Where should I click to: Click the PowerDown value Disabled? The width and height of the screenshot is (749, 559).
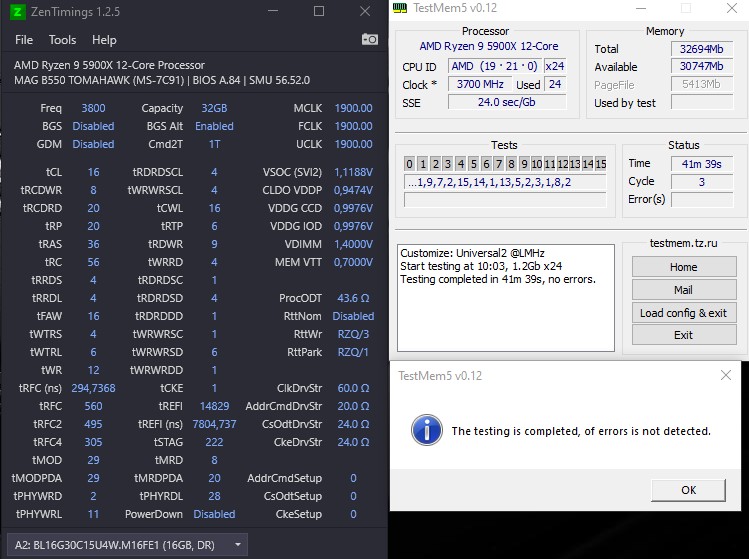pyautogui.click(x=214, y=514)
